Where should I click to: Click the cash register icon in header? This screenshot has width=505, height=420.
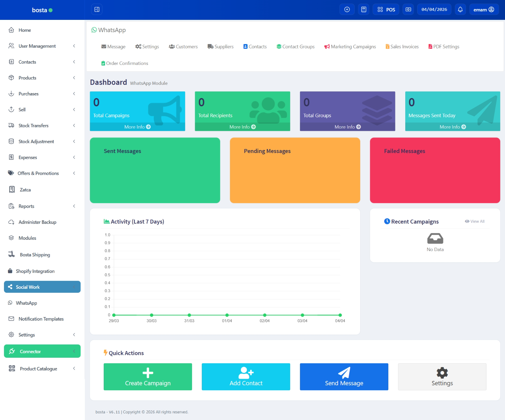[408, 10]
